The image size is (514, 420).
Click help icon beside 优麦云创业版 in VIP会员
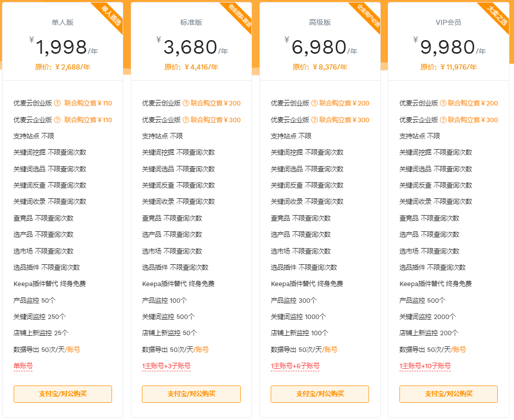point(443,103)
